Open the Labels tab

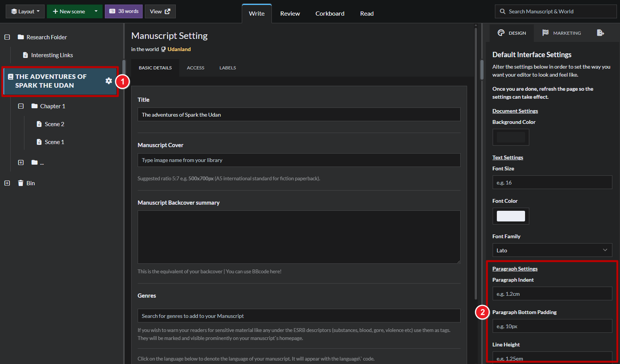(228, 68)
